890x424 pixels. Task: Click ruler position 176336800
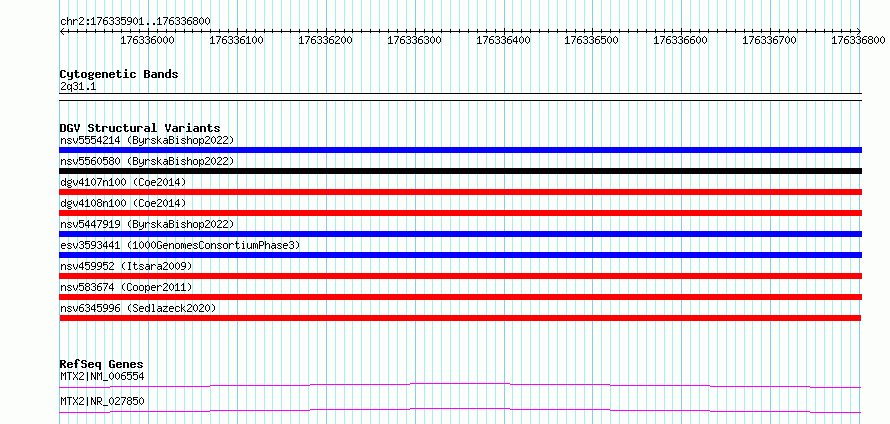(858, 40)
